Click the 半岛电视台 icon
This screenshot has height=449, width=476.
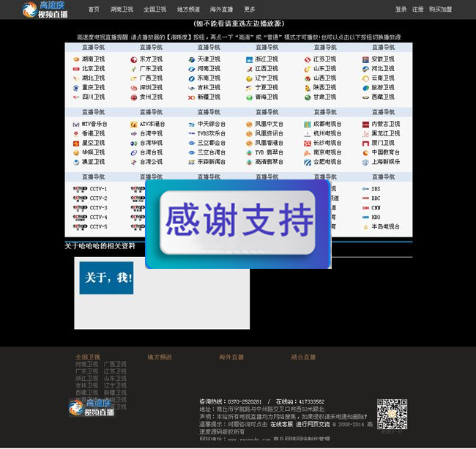tap(365, 227)
